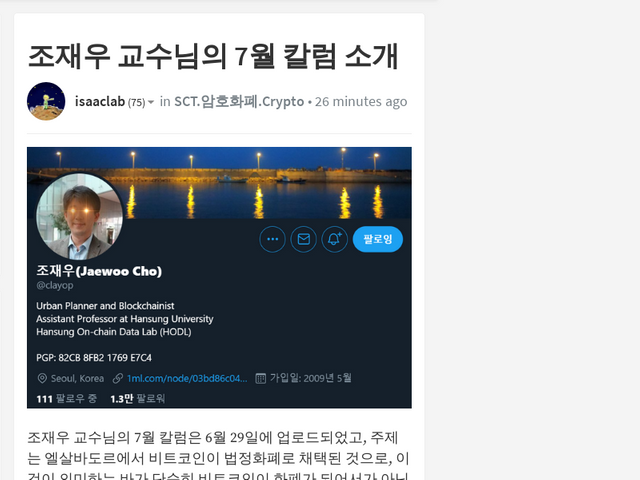Expand the dropdown arrow beside isaaclab

pos(151,102)
